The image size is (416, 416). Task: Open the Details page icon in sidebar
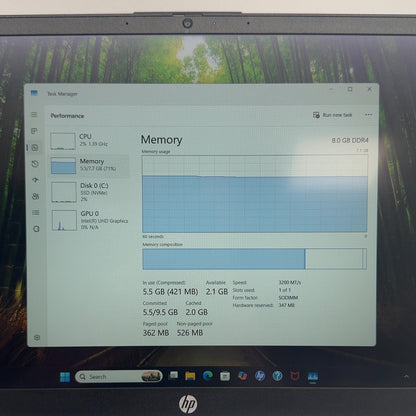point(36,212)
